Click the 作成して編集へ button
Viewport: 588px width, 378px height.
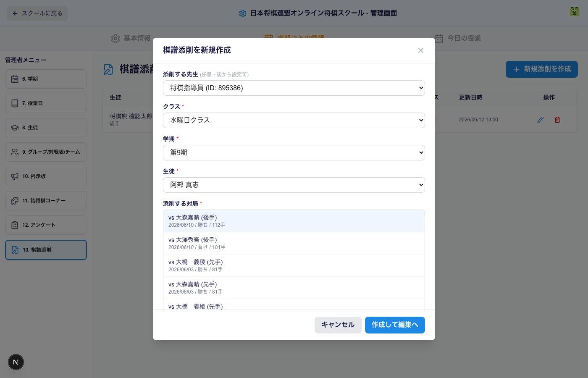tap(395, 325)
